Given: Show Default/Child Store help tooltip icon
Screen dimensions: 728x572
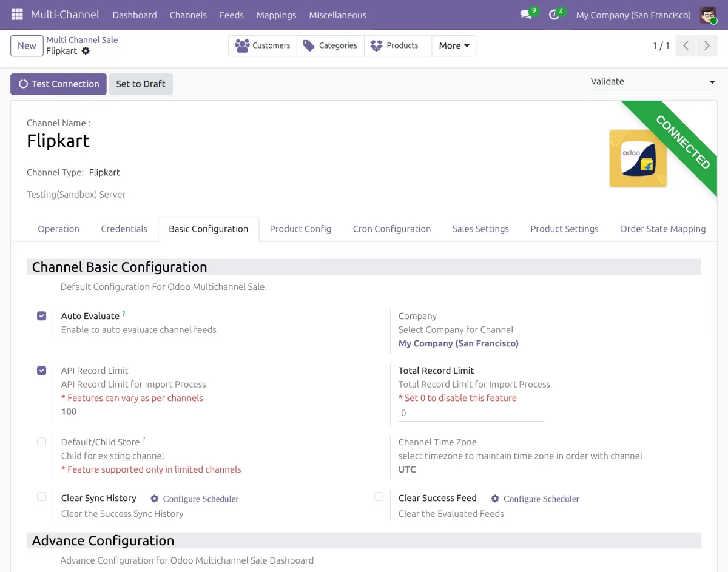Looking at the screenshot, I should point(144,439).
